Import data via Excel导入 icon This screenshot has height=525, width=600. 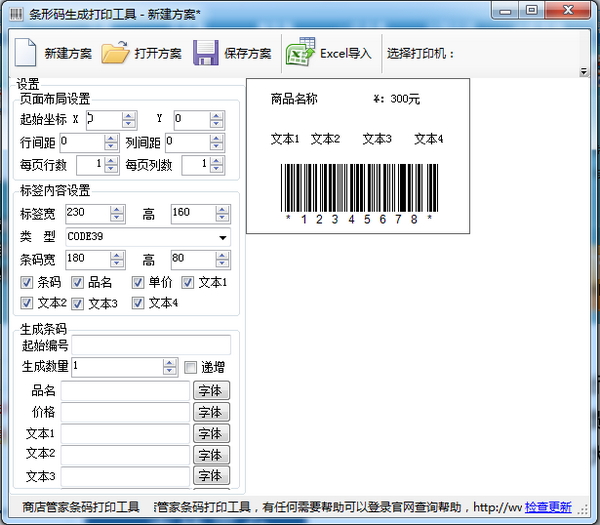(299, 53)
